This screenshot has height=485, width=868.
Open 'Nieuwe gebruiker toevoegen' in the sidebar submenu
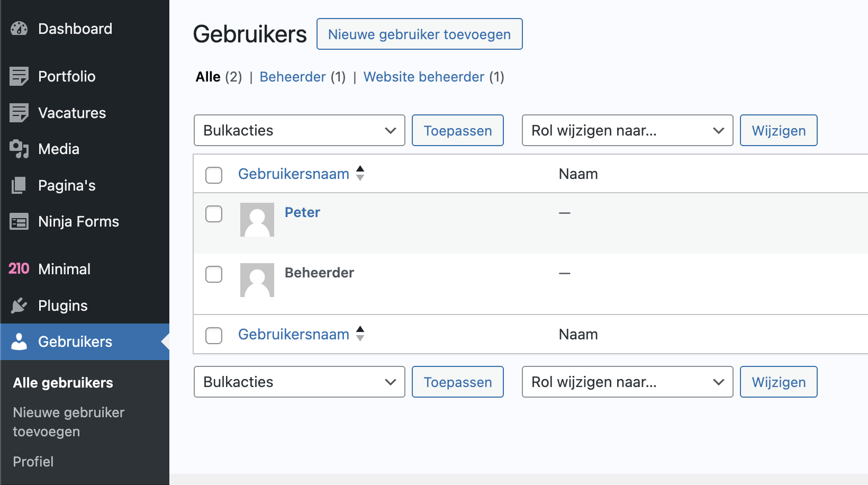[69, 422]
